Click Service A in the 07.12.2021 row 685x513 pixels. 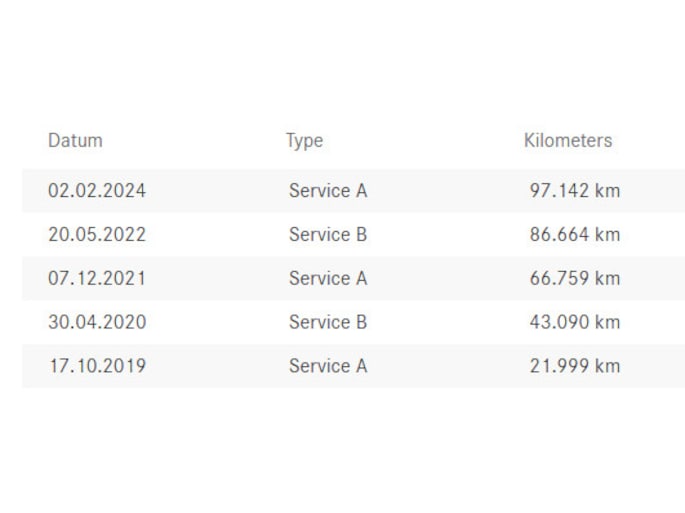(328, 279)
